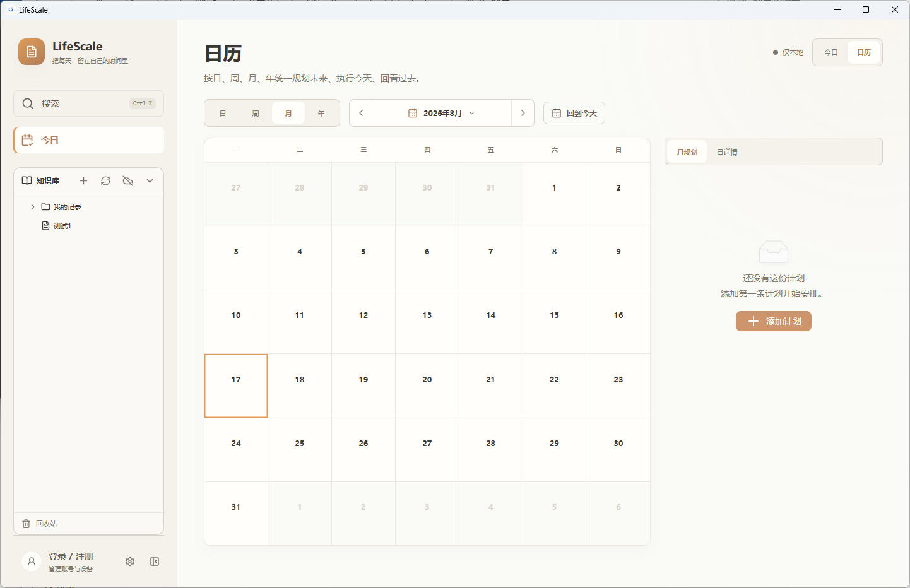Click 回到今天 button

[574, 113]
